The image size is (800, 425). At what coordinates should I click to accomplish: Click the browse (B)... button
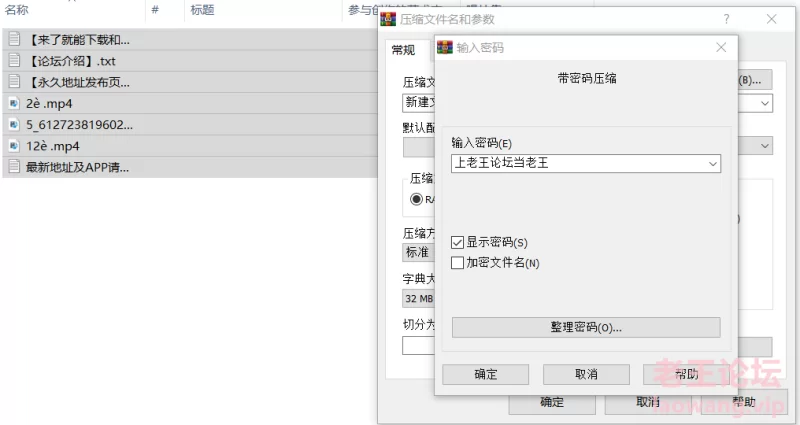coord(755,80)
